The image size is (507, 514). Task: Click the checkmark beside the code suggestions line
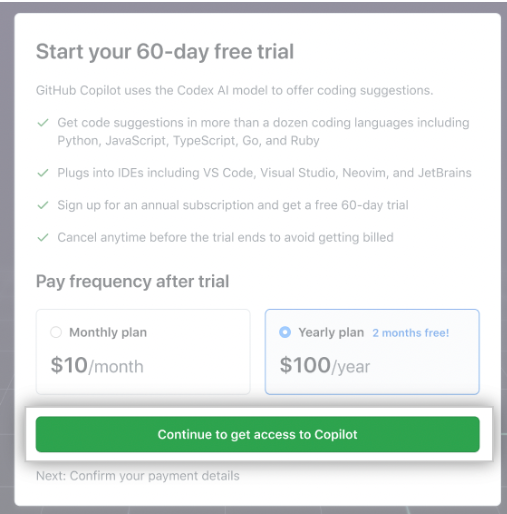pos(43,123)
